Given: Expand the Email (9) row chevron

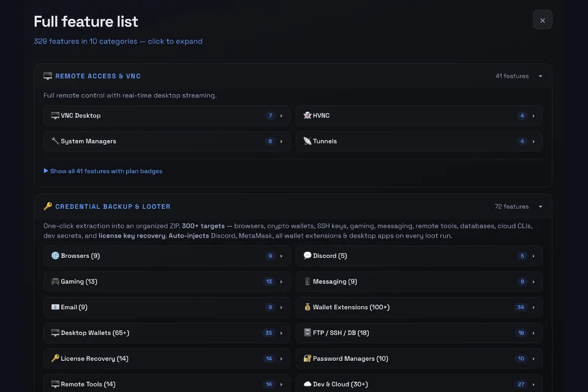Looking at the screenshot, I should (281, 307).
